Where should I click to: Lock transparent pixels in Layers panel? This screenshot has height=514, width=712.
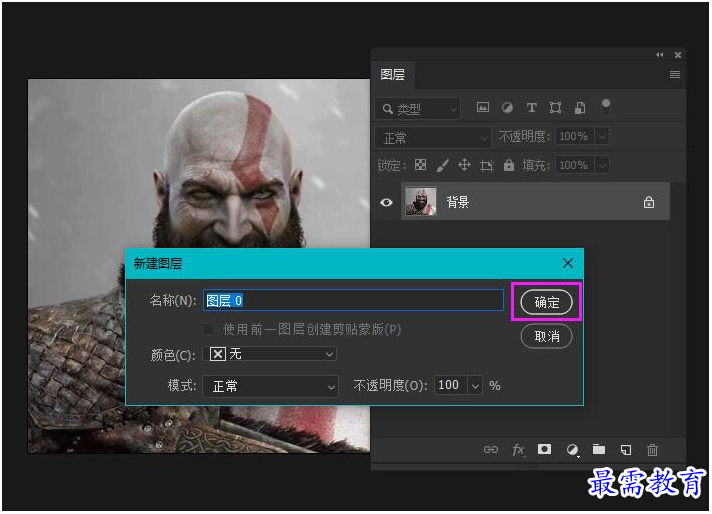(420, 165)
